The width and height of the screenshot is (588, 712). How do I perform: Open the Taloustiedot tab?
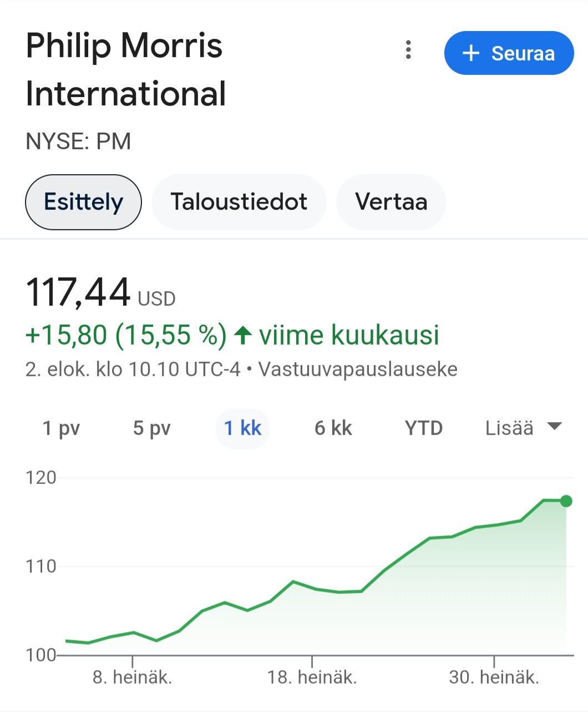239,202
